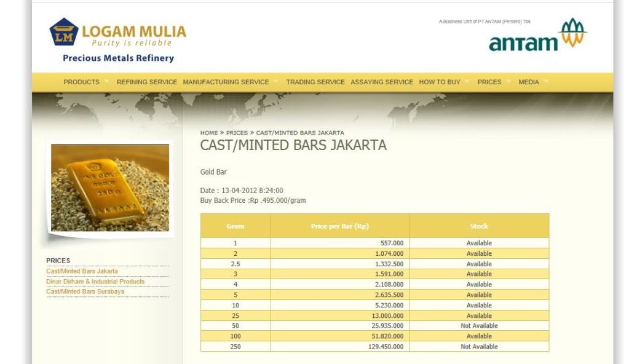
Task: Click the Buy Back Price text
Action: click(x=253, y=200)
